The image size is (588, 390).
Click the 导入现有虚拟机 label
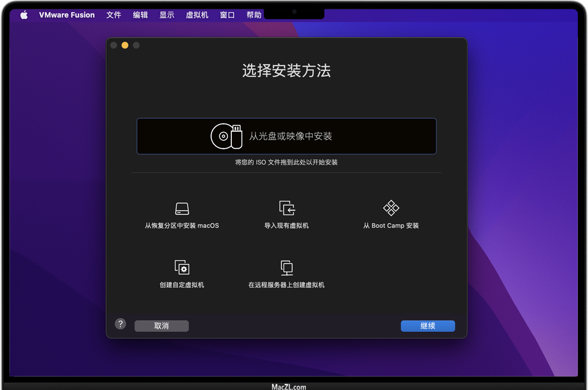(287, 226)
